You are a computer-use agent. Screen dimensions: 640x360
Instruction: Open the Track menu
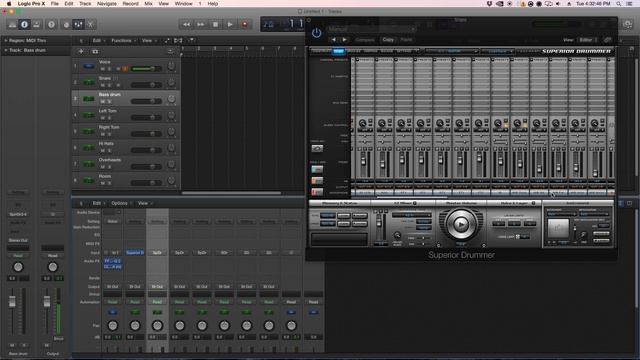point(85,4)
